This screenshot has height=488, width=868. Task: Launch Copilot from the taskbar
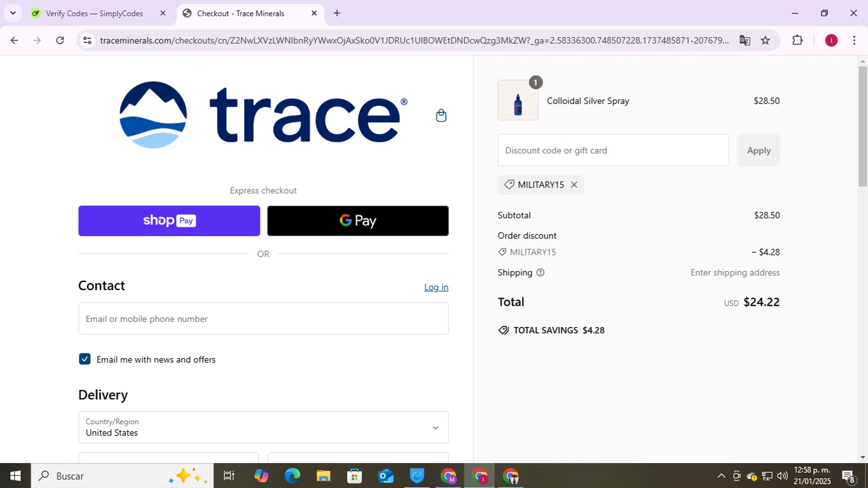[261, 476]
